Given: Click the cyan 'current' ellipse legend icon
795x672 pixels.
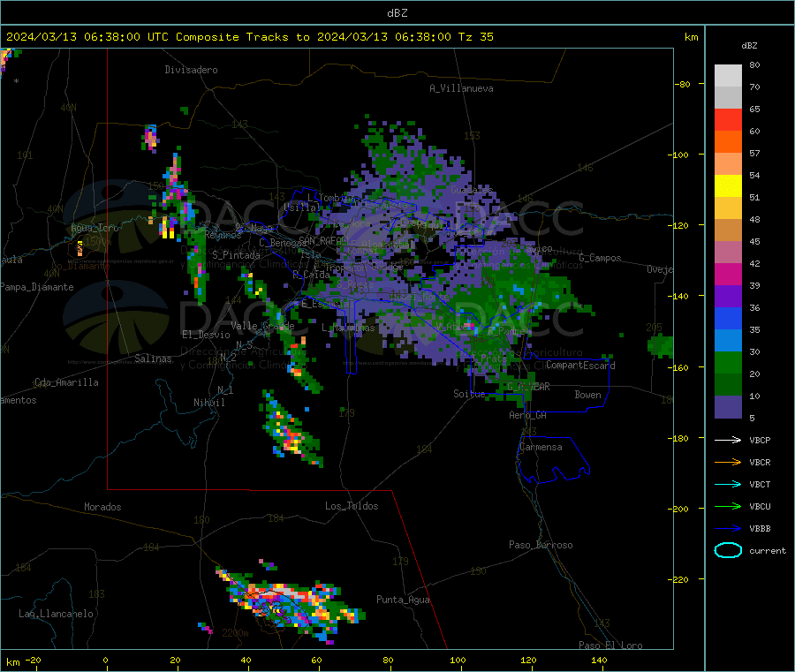Looking at the screenshot, I should click(728, 550).
